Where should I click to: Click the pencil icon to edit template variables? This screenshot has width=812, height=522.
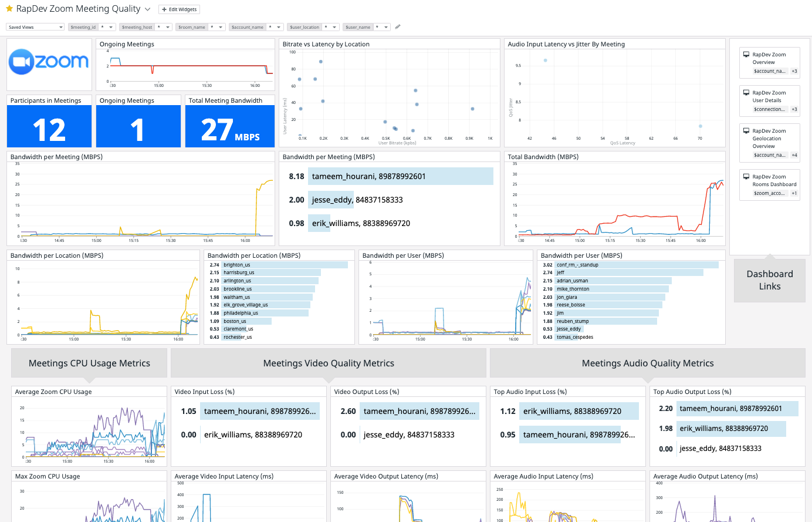pyautogui.click(x=398, y=26)
